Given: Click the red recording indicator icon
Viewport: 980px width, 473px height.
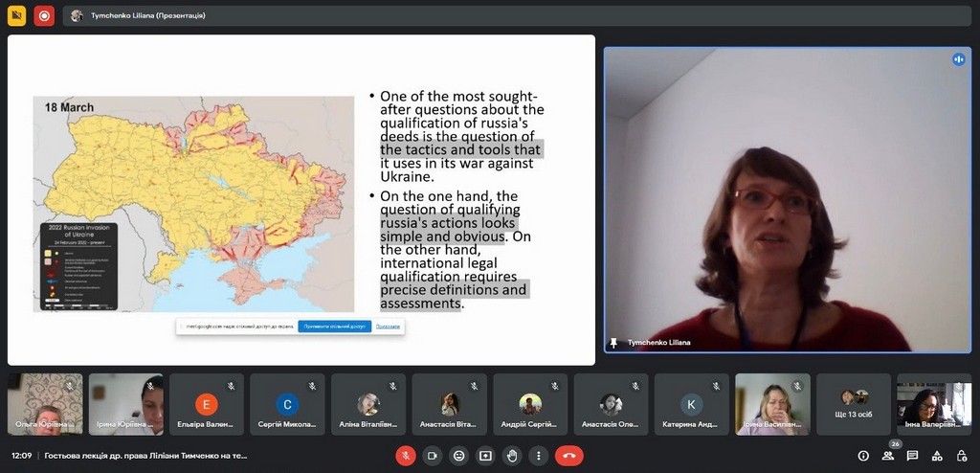Looking at the screenshot, I should (x=44, y=15).
